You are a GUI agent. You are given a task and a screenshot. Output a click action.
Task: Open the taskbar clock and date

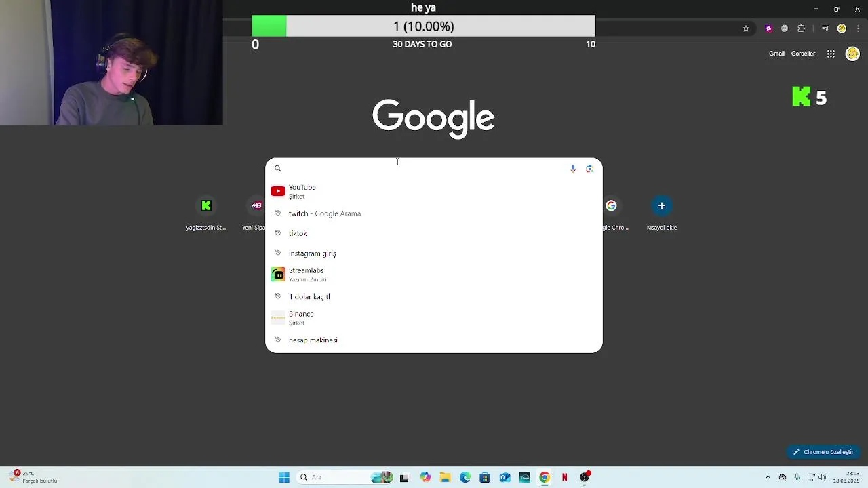coord(846,477)
